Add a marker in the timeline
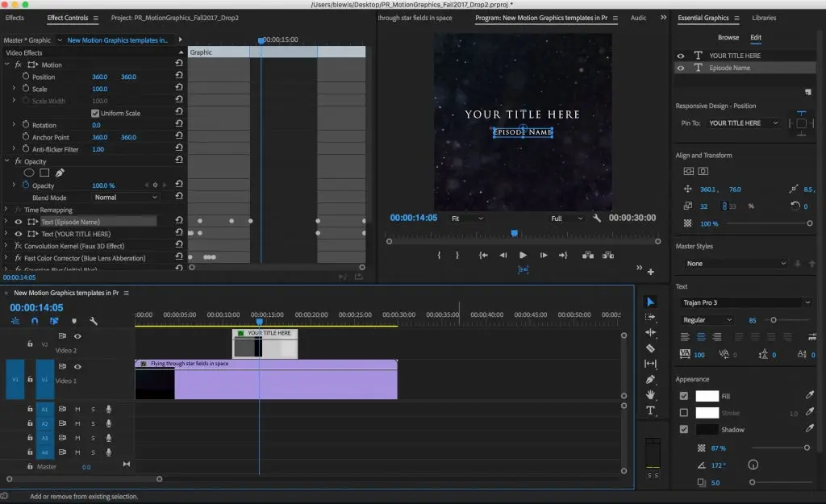 click(x=75, y=321)
